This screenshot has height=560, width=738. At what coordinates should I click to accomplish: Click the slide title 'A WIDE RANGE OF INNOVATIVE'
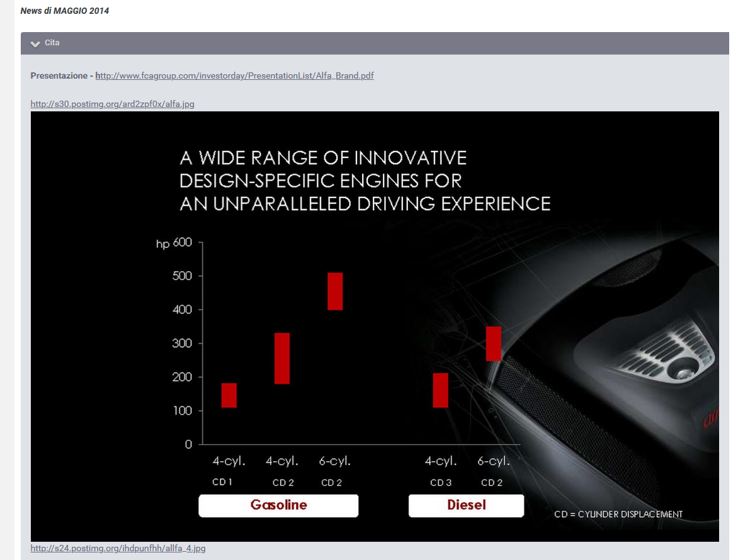(323, 158)
